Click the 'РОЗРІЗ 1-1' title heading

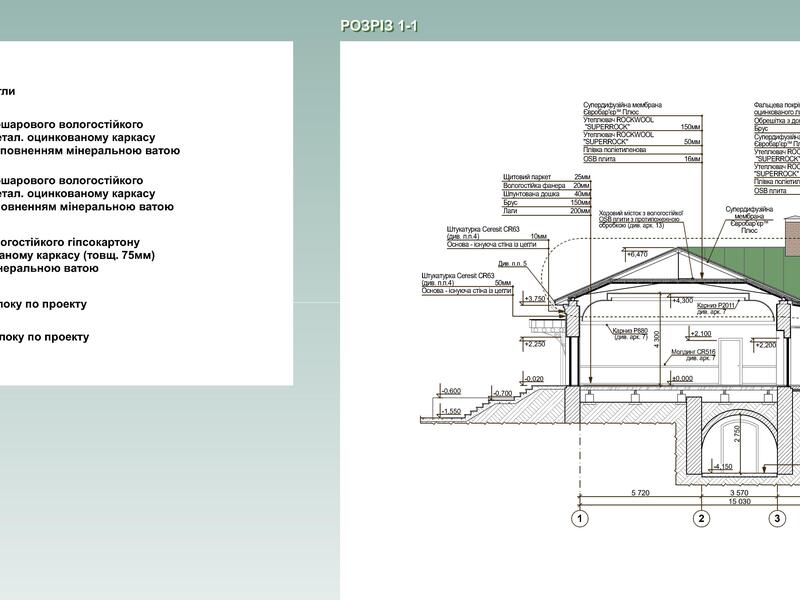click(x=379, y=26)
